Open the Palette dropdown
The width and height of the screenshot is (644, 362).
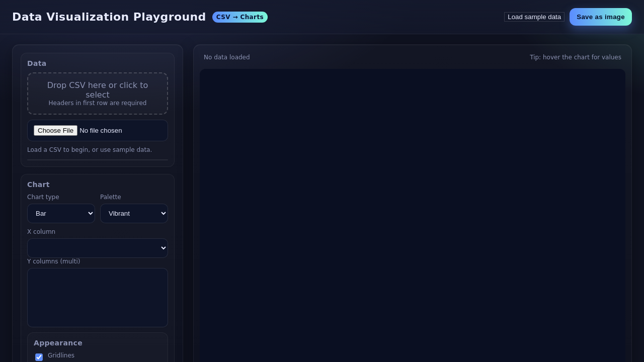(134, 214)
